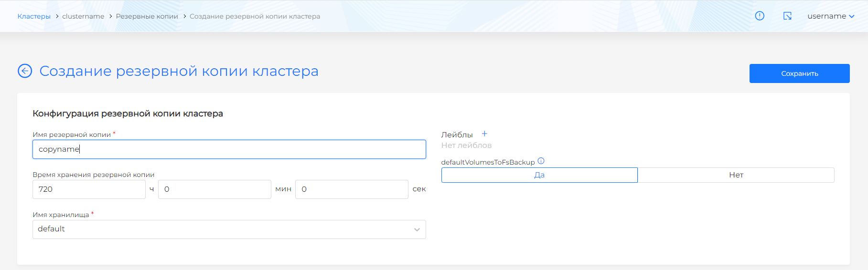Click the "Конфигурация резервной копии кластера" section heading
This screenshot has width=868, height=270.
point(128,114)
